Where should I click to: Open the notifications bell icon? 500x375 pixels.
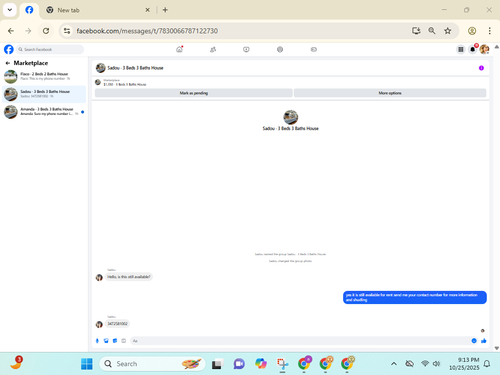pos(473,49)
